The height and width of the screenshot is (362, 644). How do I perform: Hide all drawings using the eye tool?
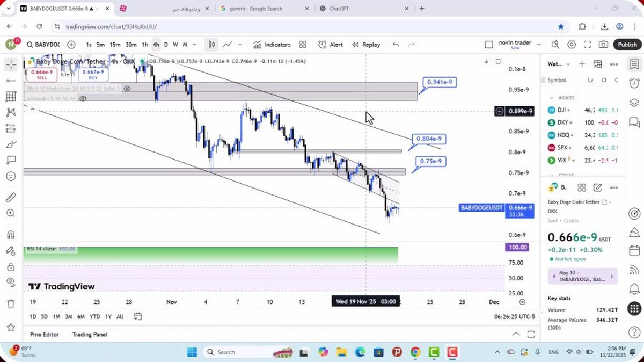click(11, 282)
